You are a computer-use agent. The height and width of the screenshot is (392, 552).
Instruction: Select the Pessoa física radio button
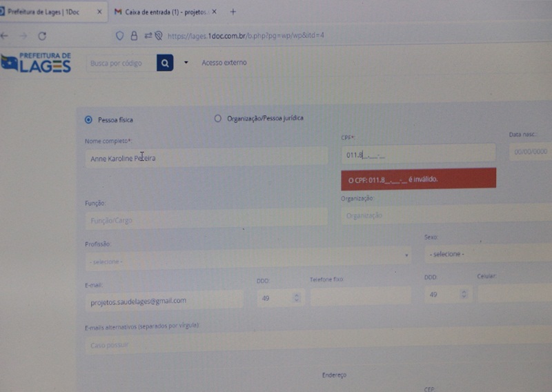point(88,119)
